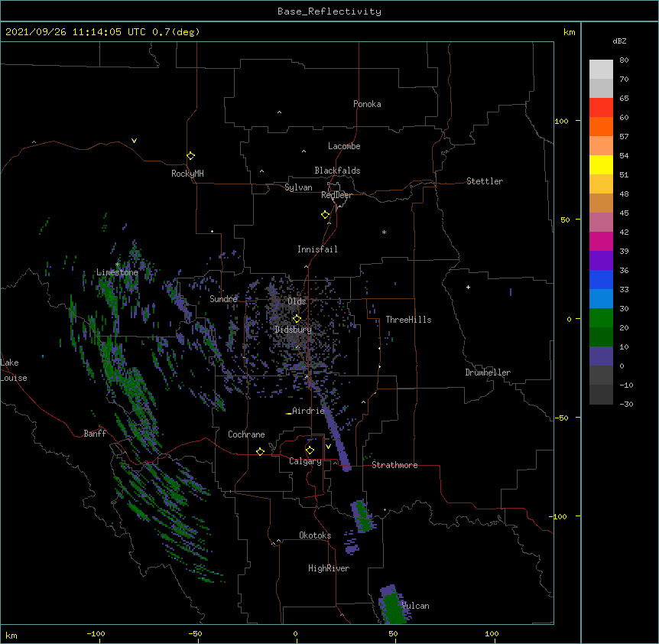Click the yellow diamond marker above RockyMH
This screenshot has height=644, width=659.
(191, 156)
